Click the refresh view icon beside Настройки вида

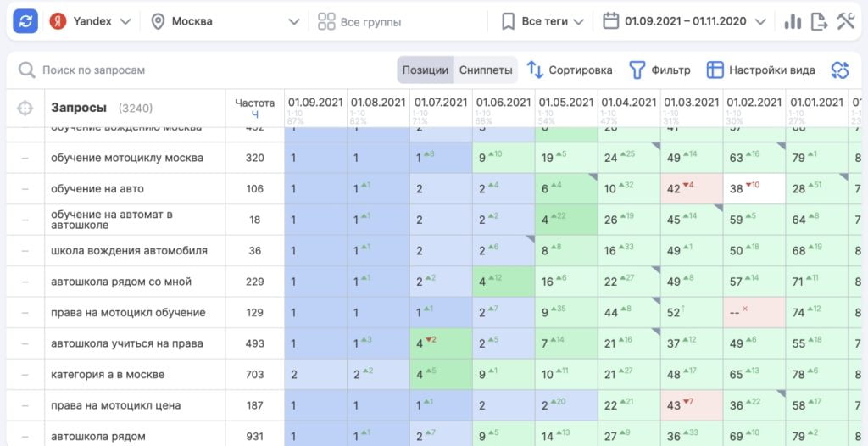839,70
